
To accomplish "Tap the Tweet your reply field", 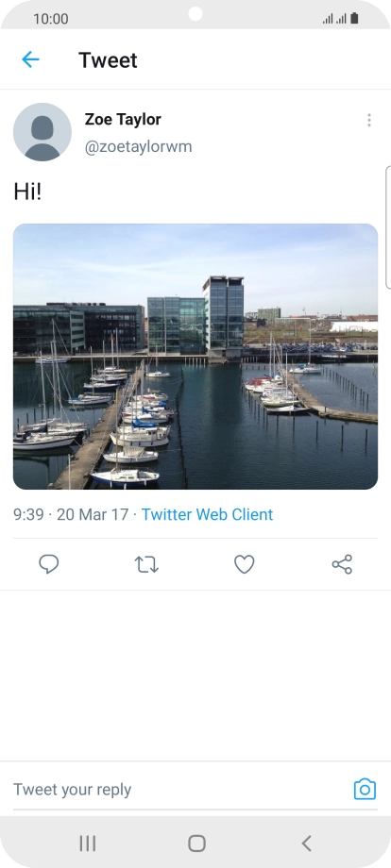I will pyautogui.click(x=180, y=790).
